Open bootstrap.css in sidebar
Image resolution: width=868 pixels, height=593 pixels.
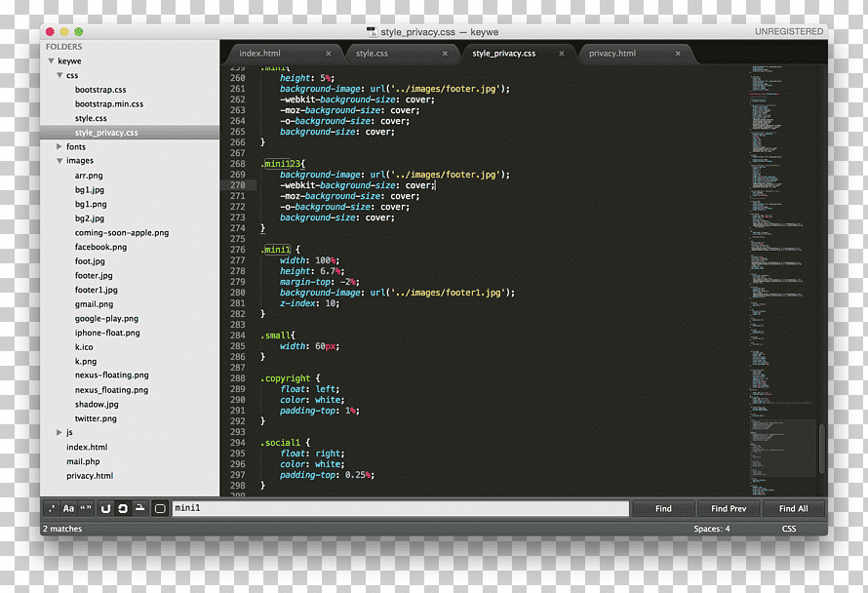point(100,90)
